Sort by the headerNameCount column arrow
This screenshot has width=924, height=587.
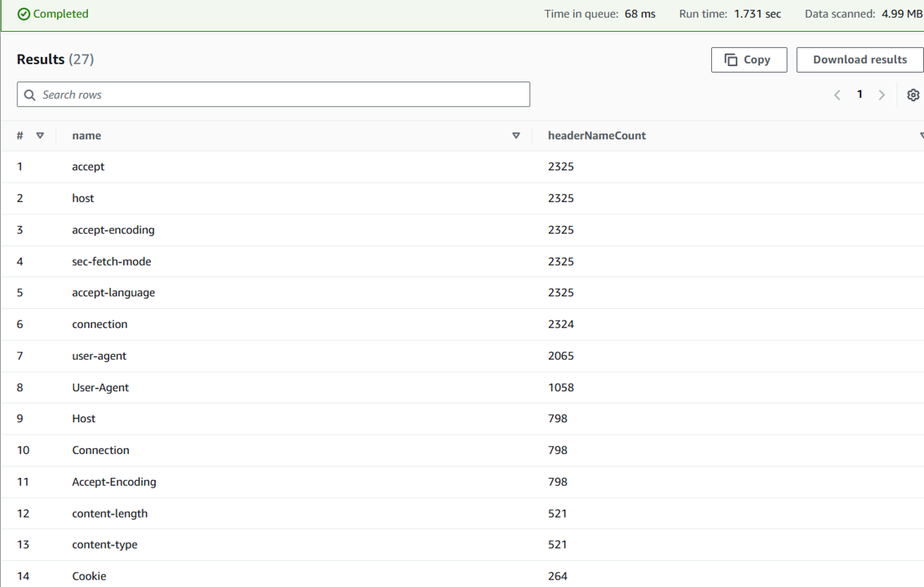point(921,135)
